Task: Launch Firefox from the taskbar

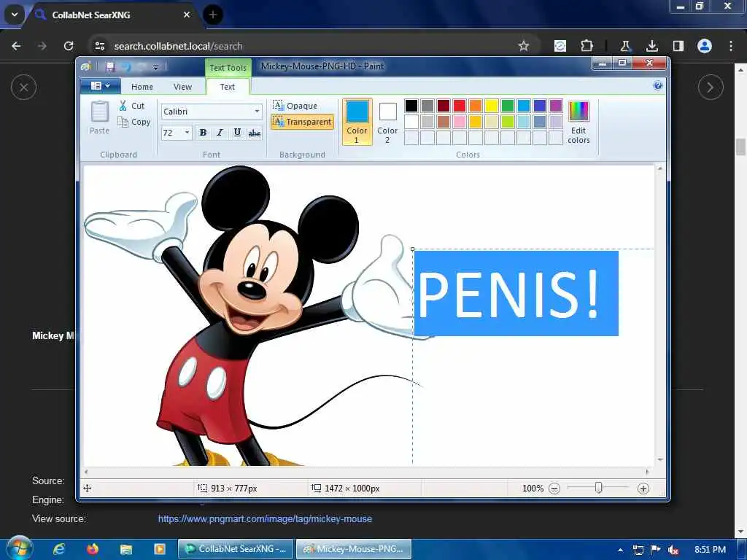Action: [x=93, y=549]
